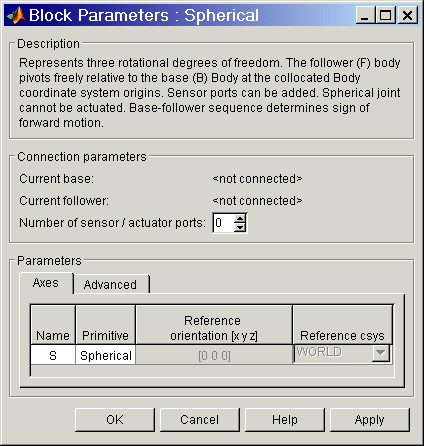Open Help for the Spherical block
The width and height of the screenshot is (424, 446).
click(x=285, y=420)
